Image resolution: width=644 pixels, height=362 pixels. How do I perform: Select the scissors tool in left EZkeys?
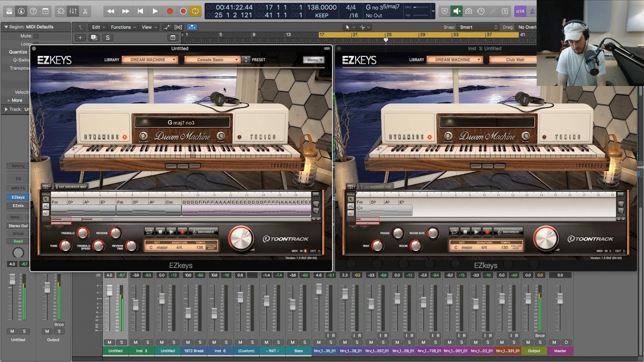(x=46, y=206)
